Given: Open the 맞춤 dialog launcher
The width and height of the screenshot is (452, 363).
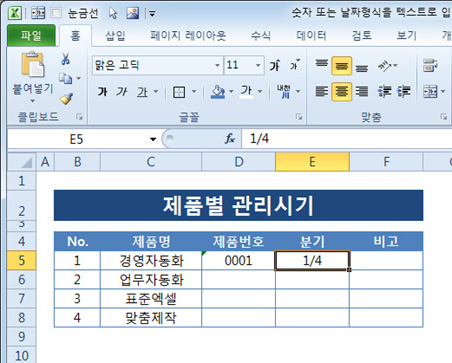Looking at the screenshot, I should pos(444,117).
